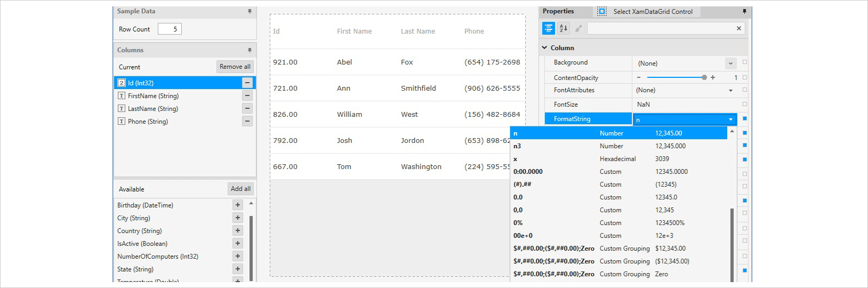Choose the '0:00.0000' Custom format

pyautogui.click(x=618, y=172)
